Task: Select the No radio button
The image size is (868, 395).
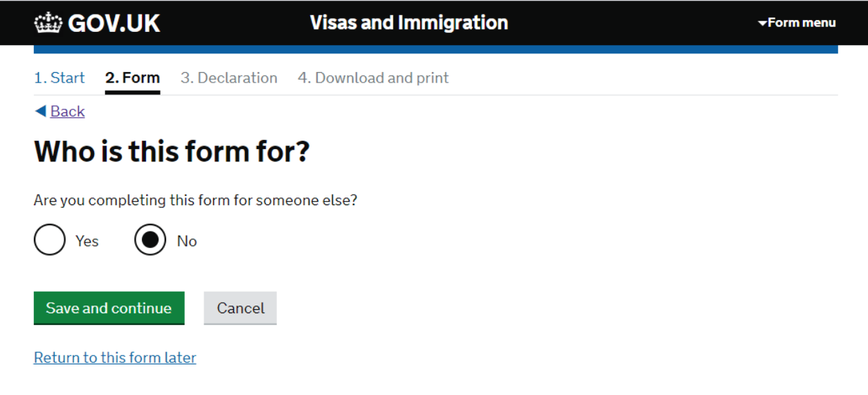Action: (x=150, y=240)
